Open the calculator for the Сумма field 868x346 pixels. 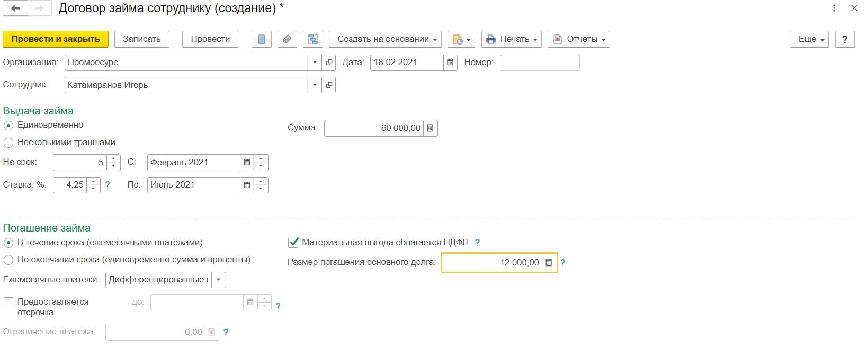click(430, 128)
